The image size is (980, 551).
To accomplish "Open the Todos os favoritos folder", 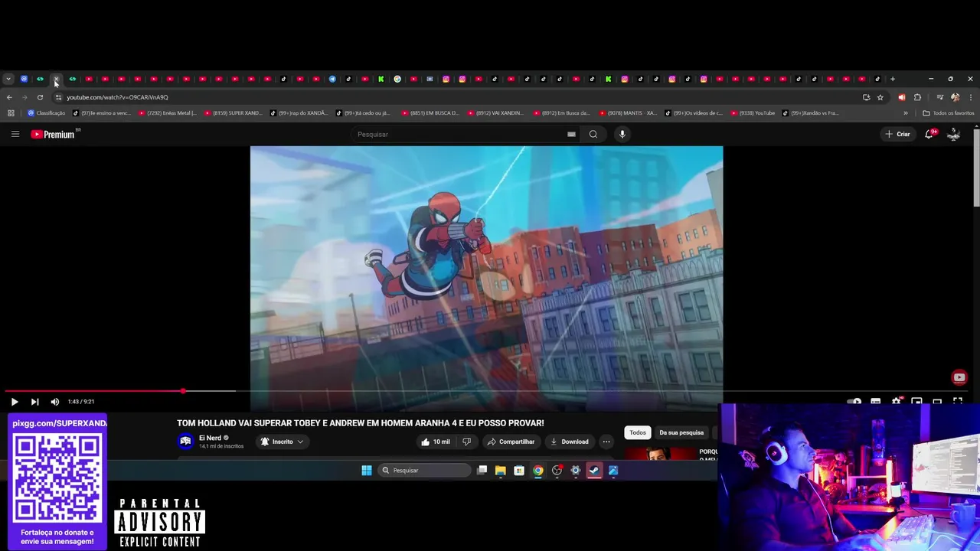I will point(949,113).
